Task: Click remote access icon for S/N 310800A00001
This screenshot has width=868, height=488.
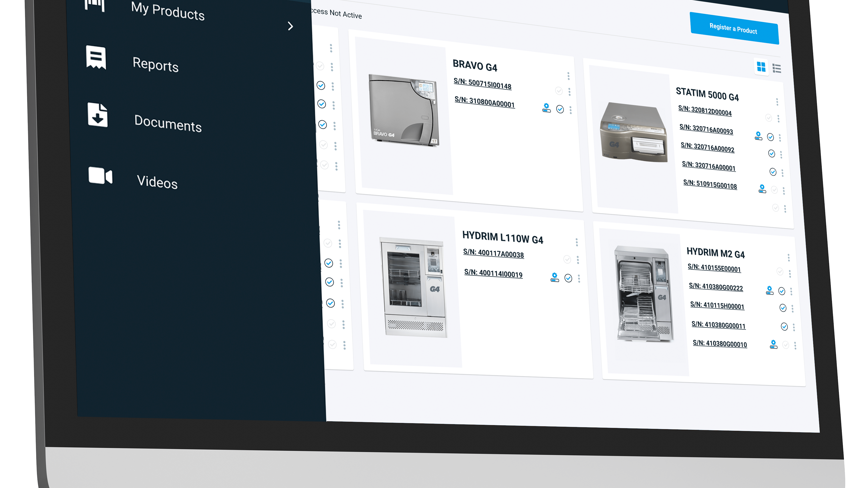Action: [547, 108]
